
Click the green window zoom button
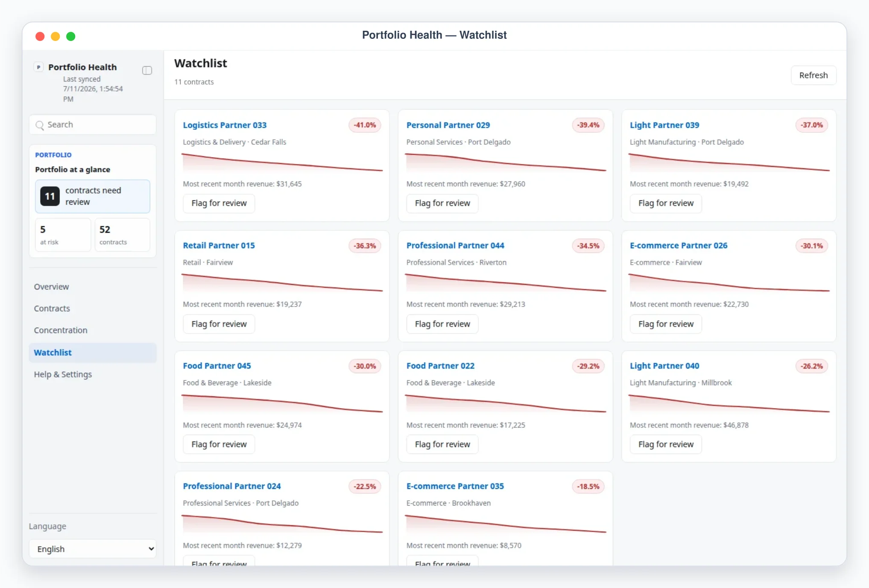71,36
